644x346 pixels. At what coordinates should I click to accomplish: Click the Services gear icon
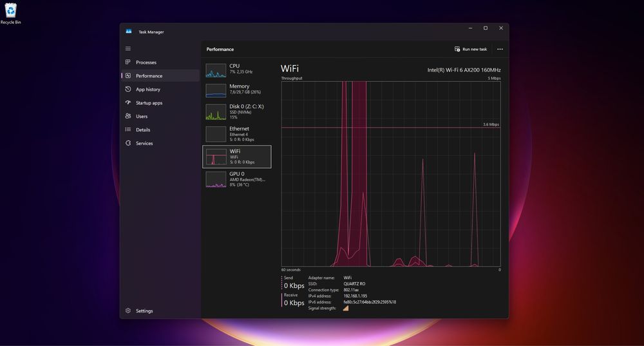[128, 143]
